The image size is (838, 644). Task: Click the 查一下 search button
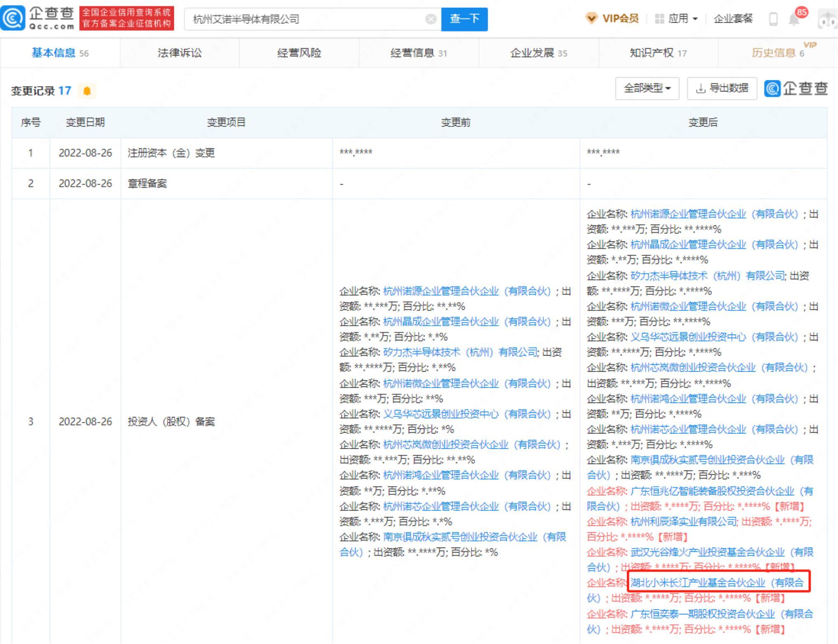[x=464, y=19]
